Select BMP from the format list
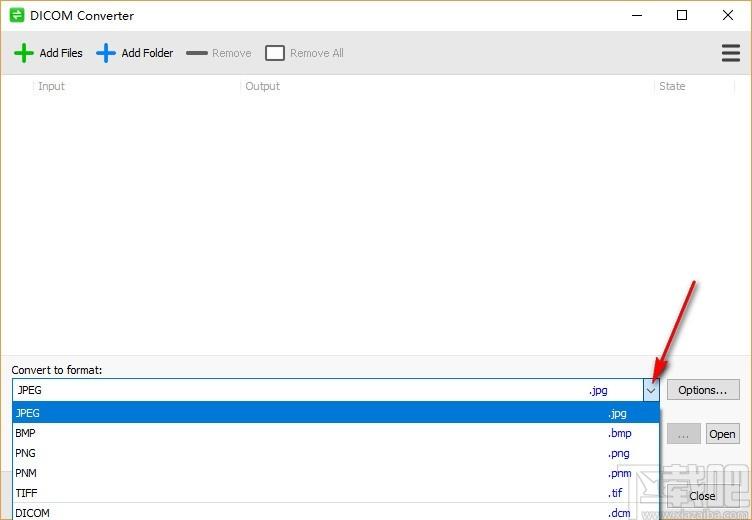This screenshot has height=520, width=752. [336, 433]
